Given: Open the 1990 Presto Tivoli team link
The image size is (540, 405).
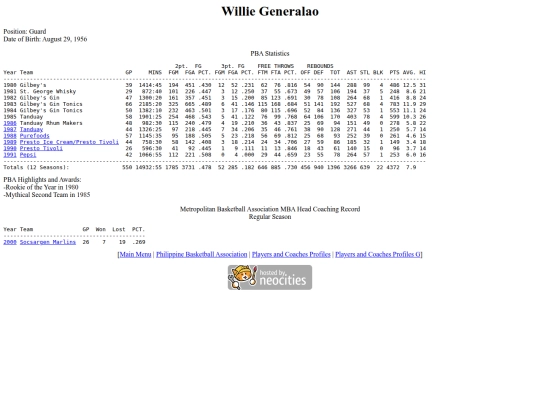Looking at the screenshot, I should point(41,148).
